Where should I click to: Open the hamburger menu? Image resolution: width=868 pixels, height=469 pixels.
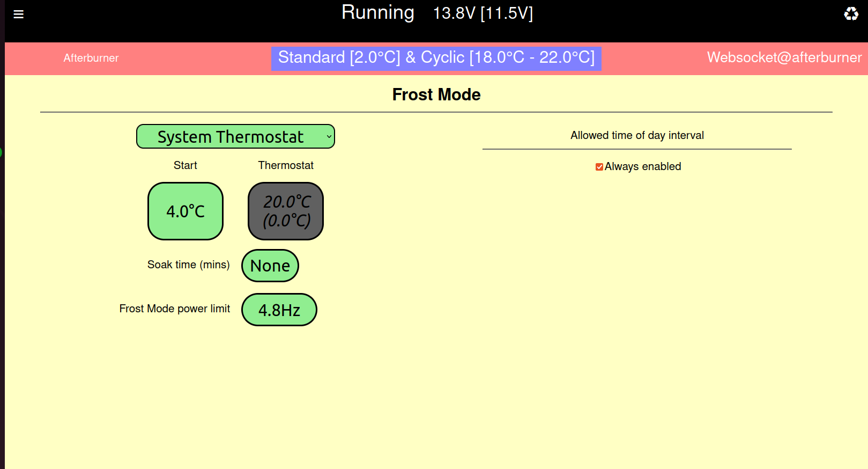point(18,14)
